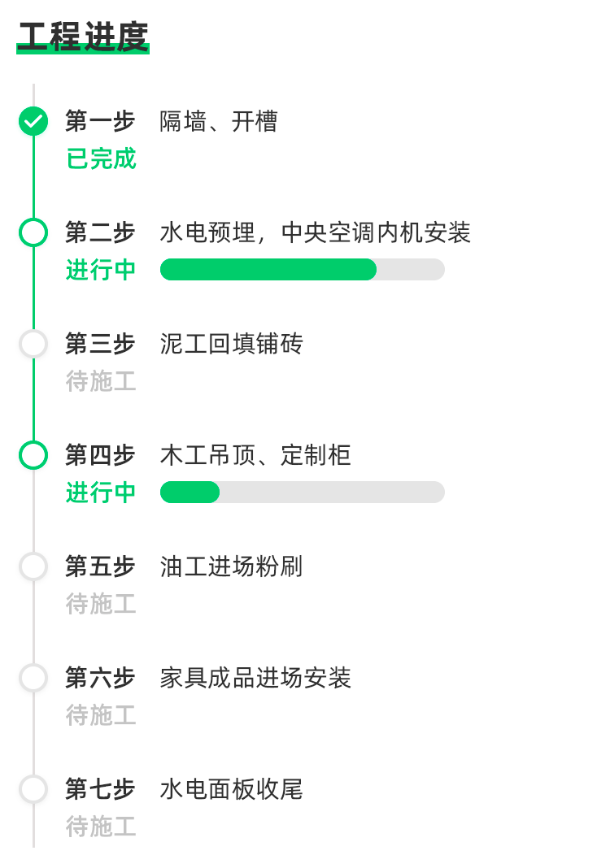Click the 水电预埋 progress bar
Image resolution: width=610 pixels, height=868 pixels.
coord(303,270)
